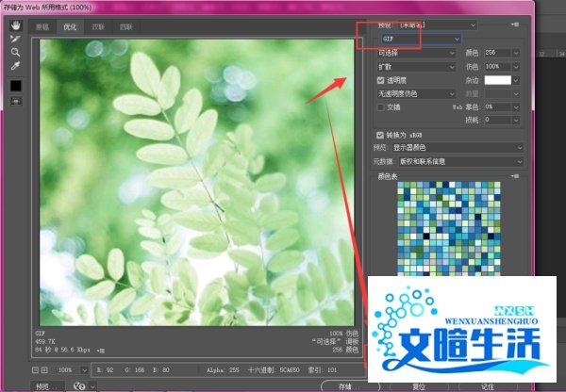Click the R: 92 color readout
The width and height of the screenshot is (566, 392).
pyautogui.click(x=105, y=370)
